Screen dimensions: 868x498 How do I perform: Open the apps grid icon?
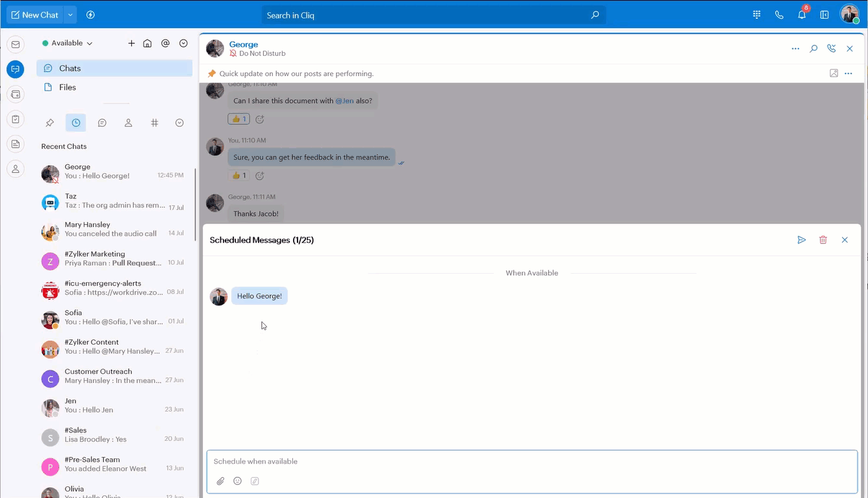757,15
